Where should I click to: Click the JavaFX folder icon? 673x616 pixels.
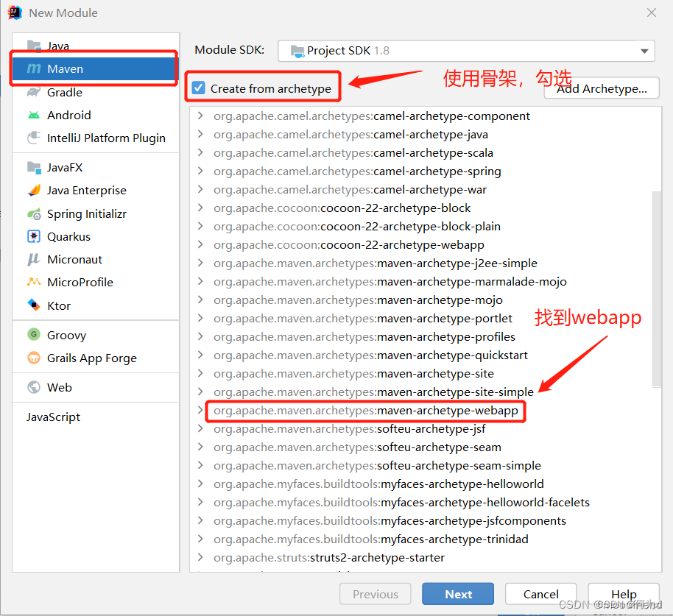34,167
